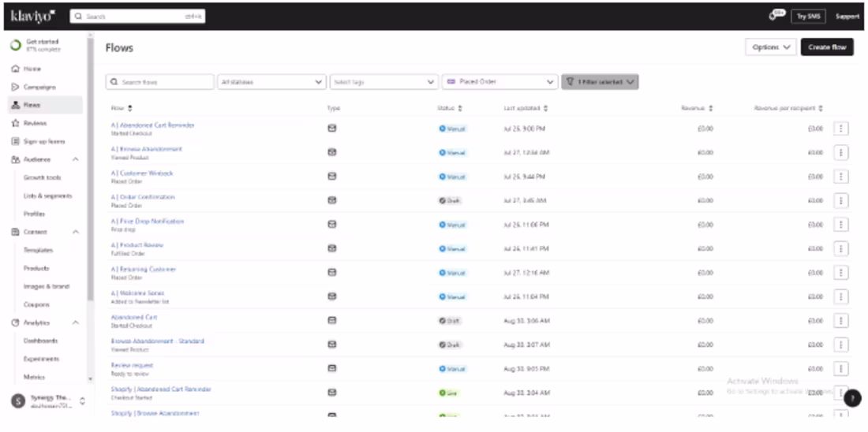The height and width of the screenshot is (432, 868).
Task: Sort by Last updated column
Action: pyautogui.click(x=526, y=109)
